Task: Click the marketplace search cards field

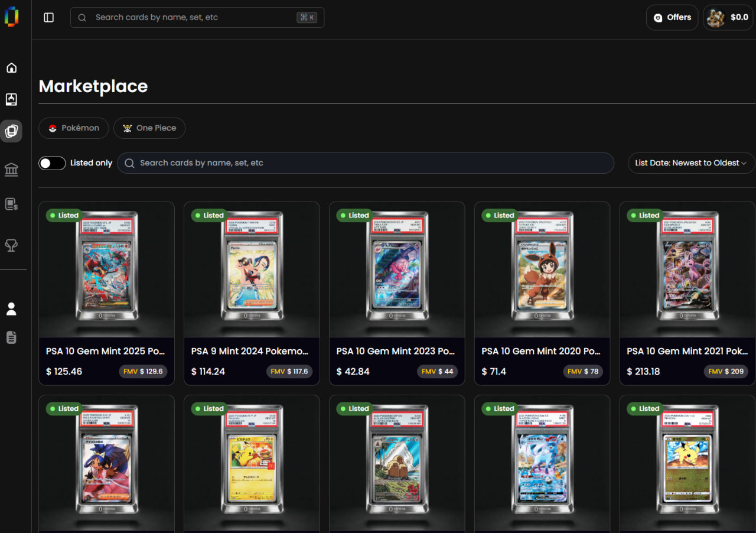Action: coord(366,163)
